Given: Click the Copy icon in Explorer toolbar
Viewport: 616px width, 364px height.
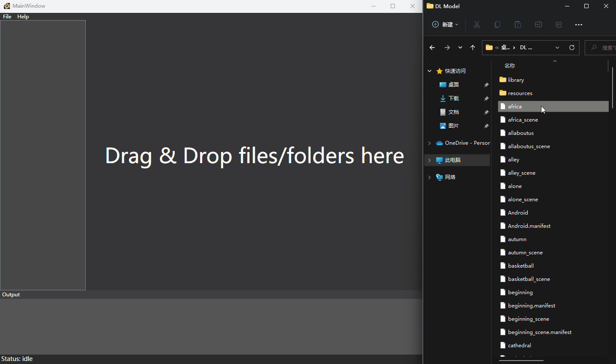Looking at the screenshot, I should click(x=497, y=24).
